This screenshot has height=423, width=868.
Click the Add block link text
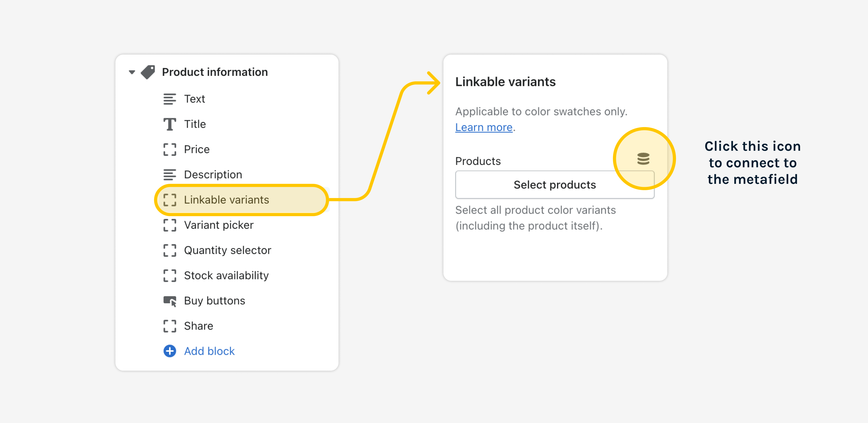tap(209, 351)
